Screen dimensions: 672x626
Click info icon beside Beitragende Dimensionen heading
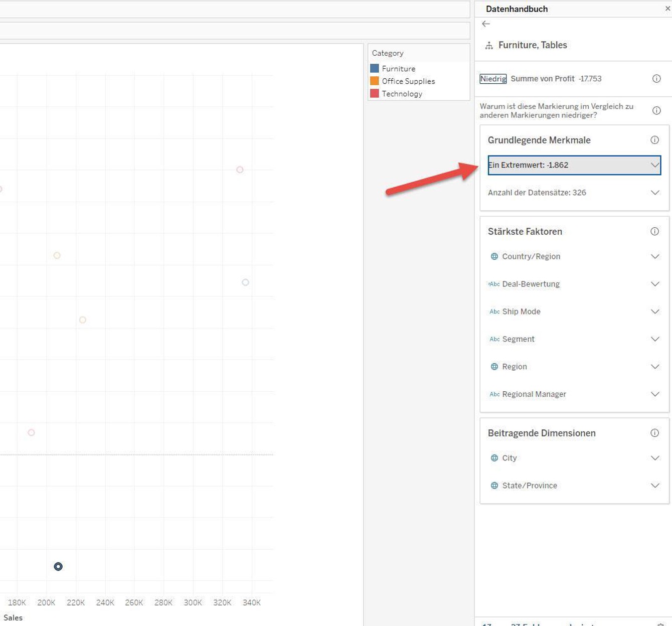pyautogui.click(x=654, y=433)
